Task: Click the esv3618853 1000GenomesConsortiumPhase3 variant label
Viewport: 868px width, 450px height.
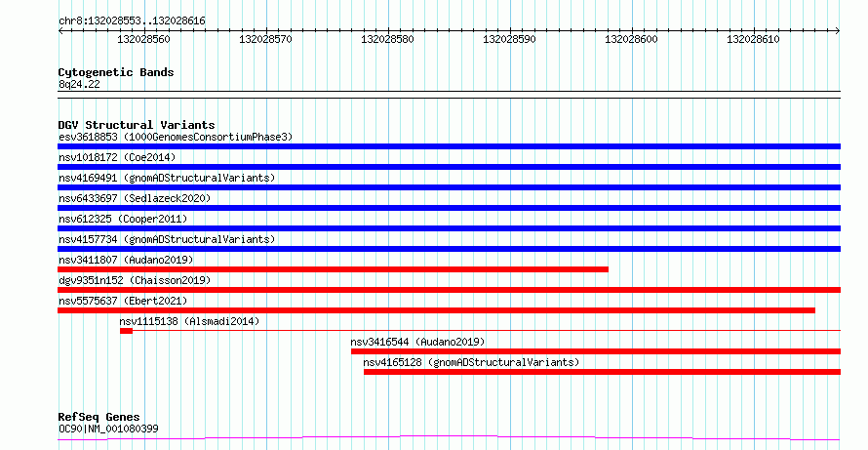Action: tap(176, 137)
